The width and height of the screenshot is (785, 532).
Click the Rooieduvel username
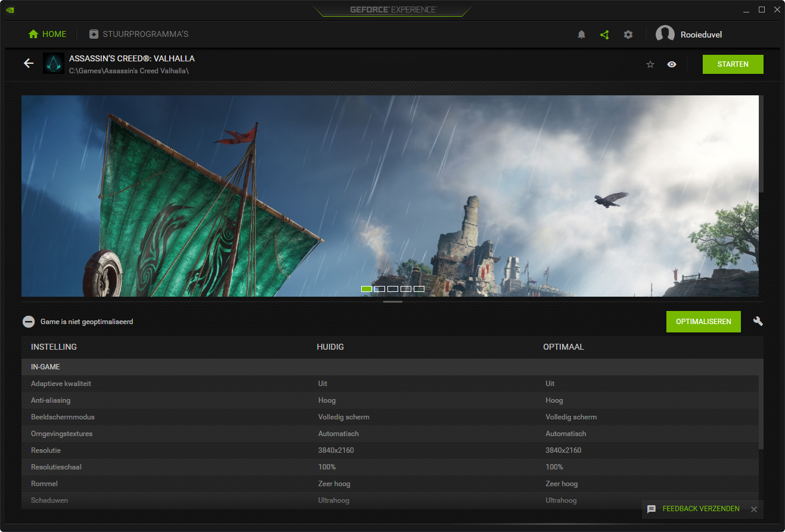click(x=702, y=35)
